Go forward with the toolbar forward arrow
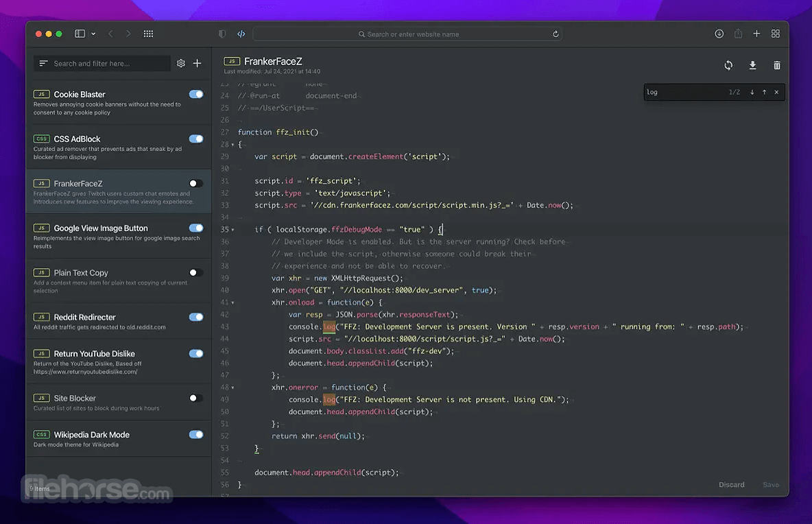Image resolution: width=812 pixels, height=524 pixels. click(x=128, y=34)
